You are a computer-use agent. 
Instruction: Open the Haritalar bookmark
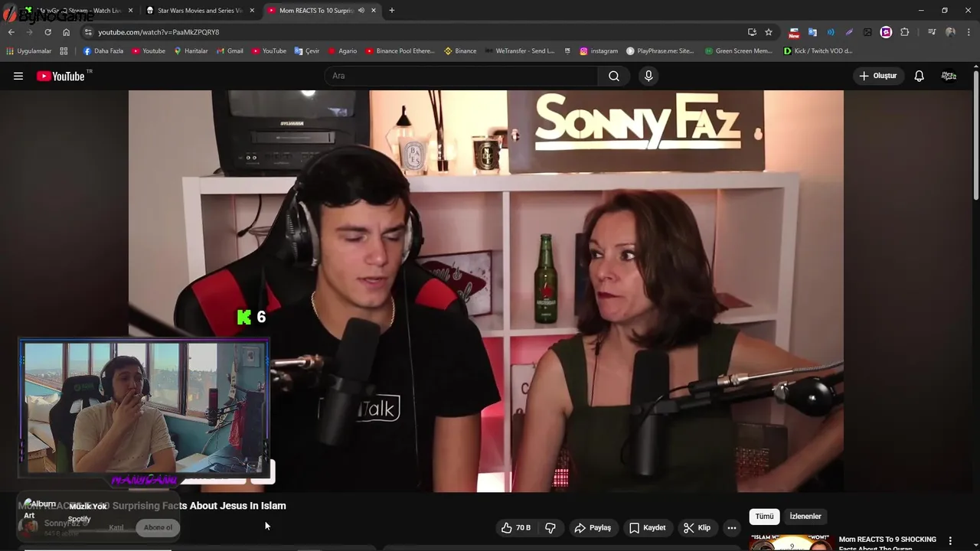(191, 51)
